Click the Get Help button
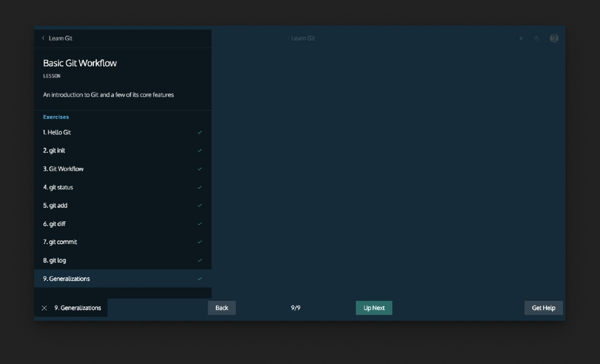The width and height of the screenshot is (600, 364). pyautogui.click(x=544, y=308)
